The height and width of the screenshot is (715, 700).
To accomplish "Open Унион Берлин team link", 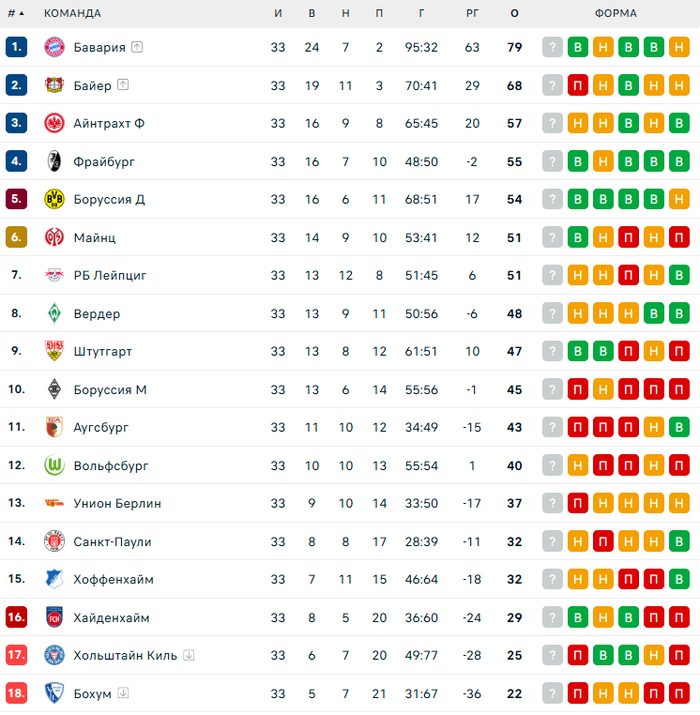I will pos(117,503).
